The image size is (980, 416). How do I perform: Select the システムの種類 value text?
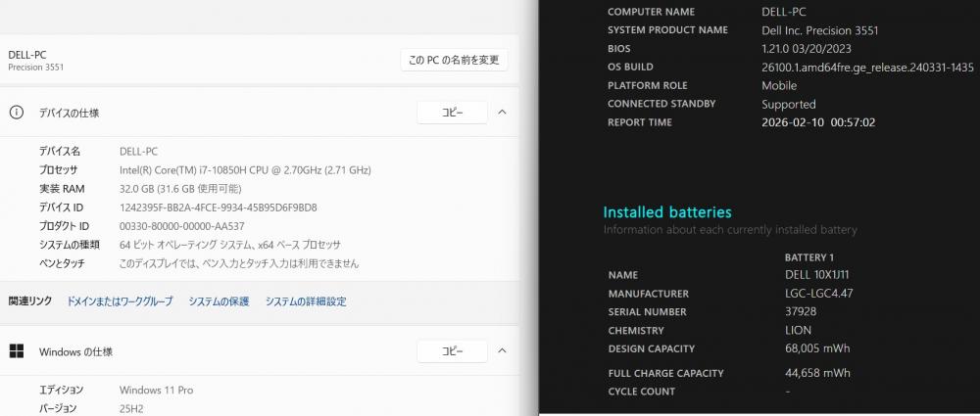230,245
